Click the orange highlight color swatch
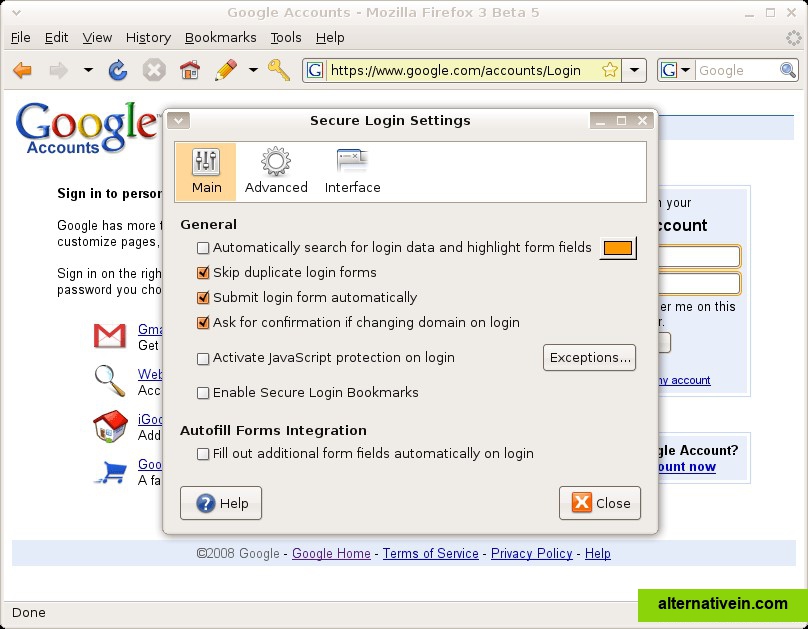Image resolution: width=808 pixels, height=629 pixels. coord(618,248)
